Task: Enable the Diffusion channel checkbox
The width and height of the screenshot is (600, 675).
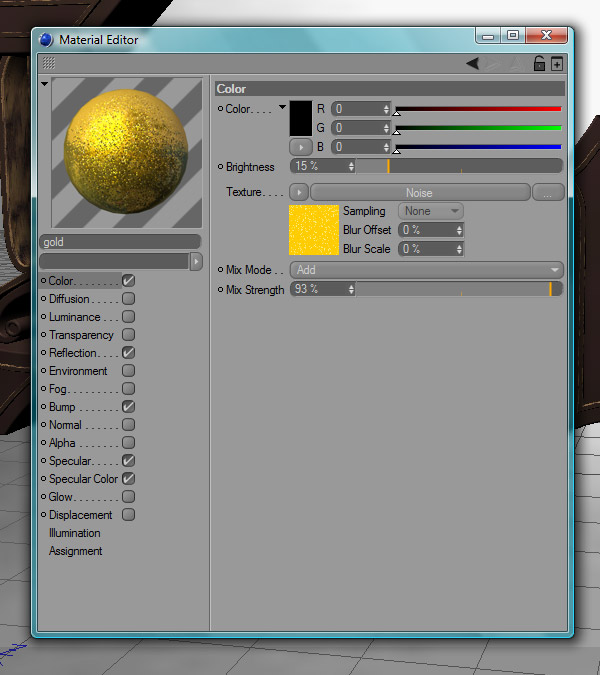Action: coord(128,299)
